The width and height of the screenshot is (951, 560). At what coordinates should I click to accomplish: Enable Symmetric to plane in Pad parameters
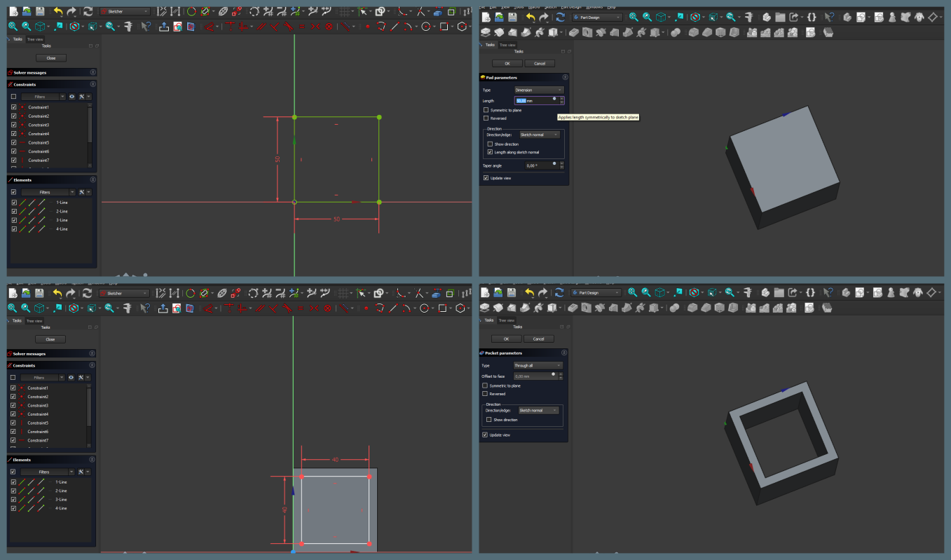(x=486, y=110)
